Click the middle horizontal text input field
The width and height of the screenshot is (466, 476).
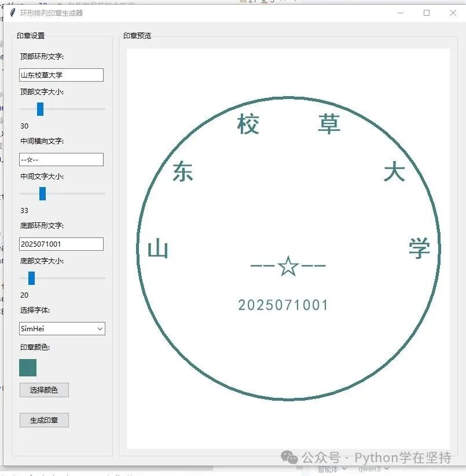(61, 160)
